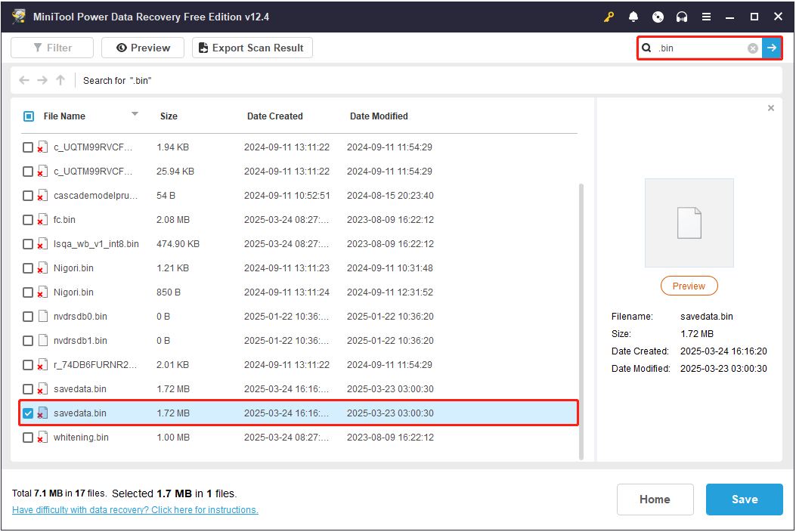Click the blue search arrow button

pos(772,48)
